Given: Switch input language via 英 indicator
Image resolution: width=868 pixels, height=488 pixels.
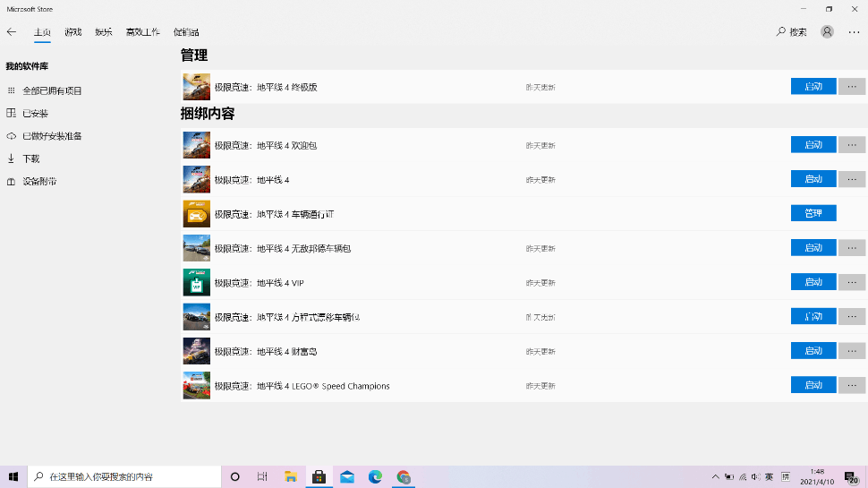Looking at the screenshot, I should (769, 476).
